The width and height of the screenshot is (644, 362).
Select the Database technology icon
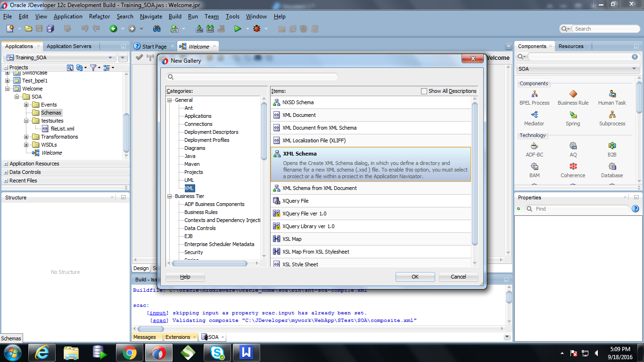(x=611, y=167)
